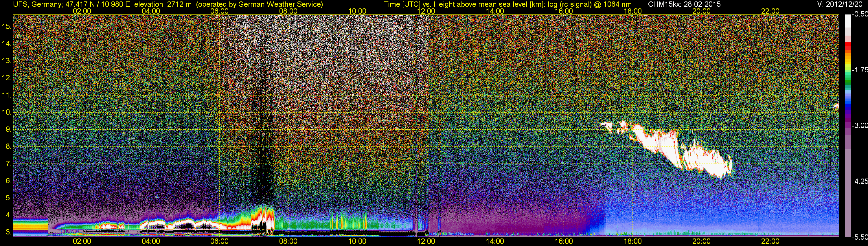Pick the 20:00 label on the upper time axis
Image resolution: width=868 pixels, height=246 pixels.
pyautogui.click(x=702, y=11)
